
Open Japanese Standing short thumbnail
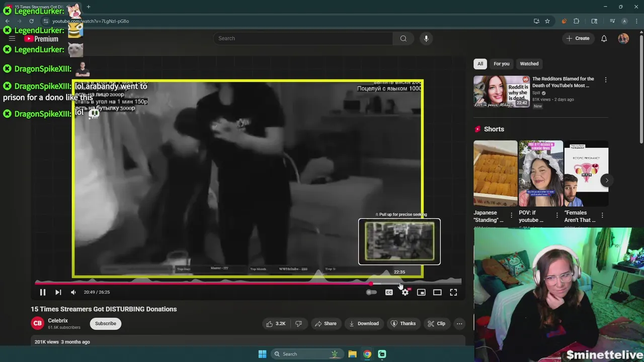(x=495, y=173)
